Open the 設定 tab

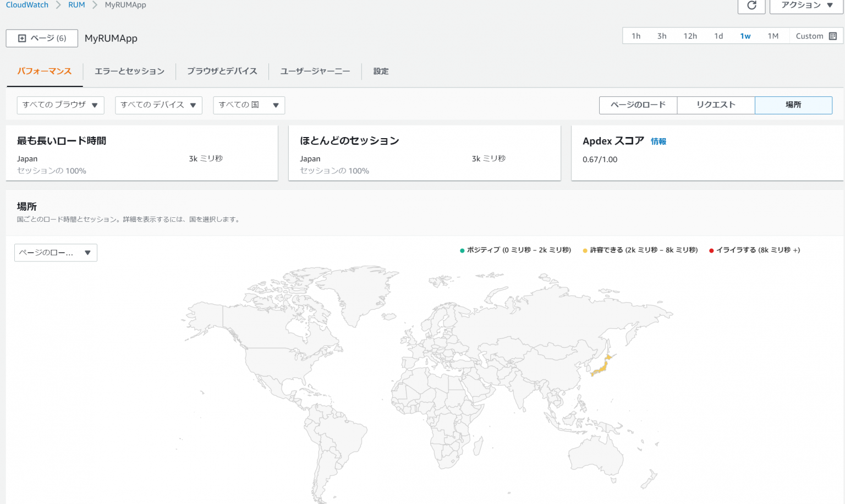pos(380,71)
